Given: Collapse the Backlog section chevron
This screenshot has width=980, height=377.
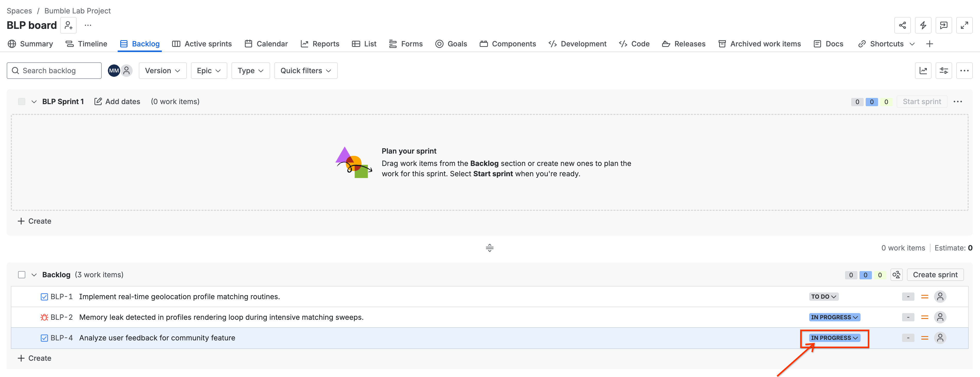Looking at the screenshot, I should pyautogui.click(x=34, y=275).
